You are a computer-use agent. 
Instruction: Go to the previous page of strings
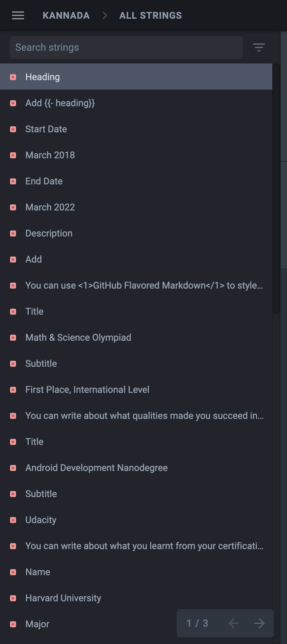[233, 623]
